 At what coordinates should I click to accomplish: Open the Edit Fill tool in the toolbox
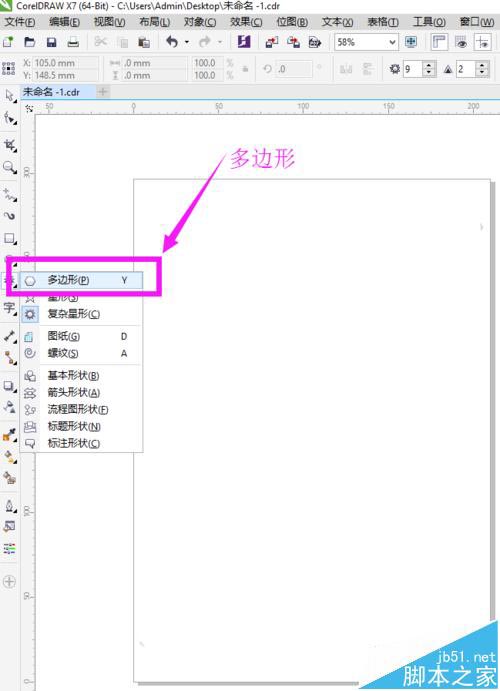[9, 526]
